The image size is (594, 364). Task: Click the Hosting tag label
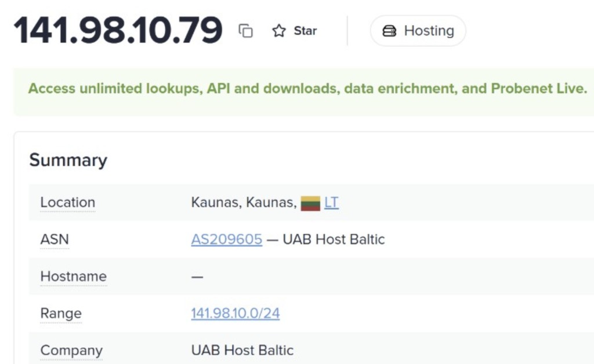point(429,31)
